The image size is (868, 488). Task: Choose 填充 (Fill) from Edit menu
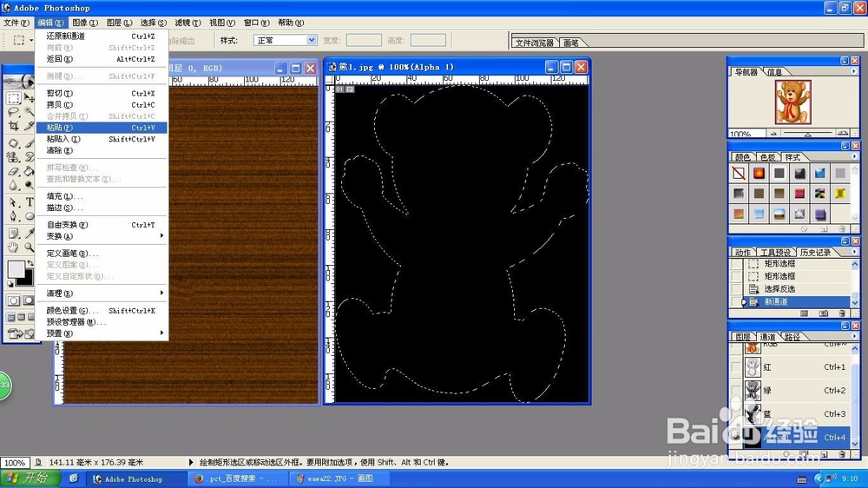coord(102,196)
